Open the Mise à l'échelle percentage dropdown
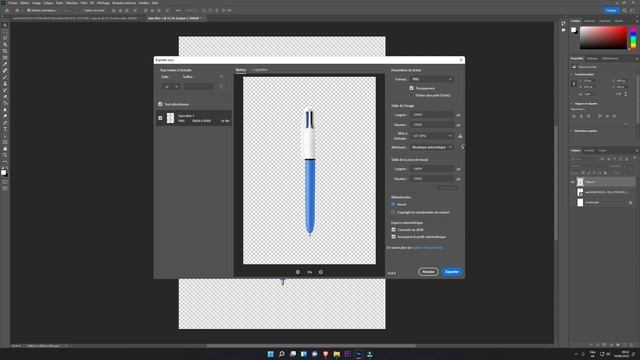 pos(431,136)
